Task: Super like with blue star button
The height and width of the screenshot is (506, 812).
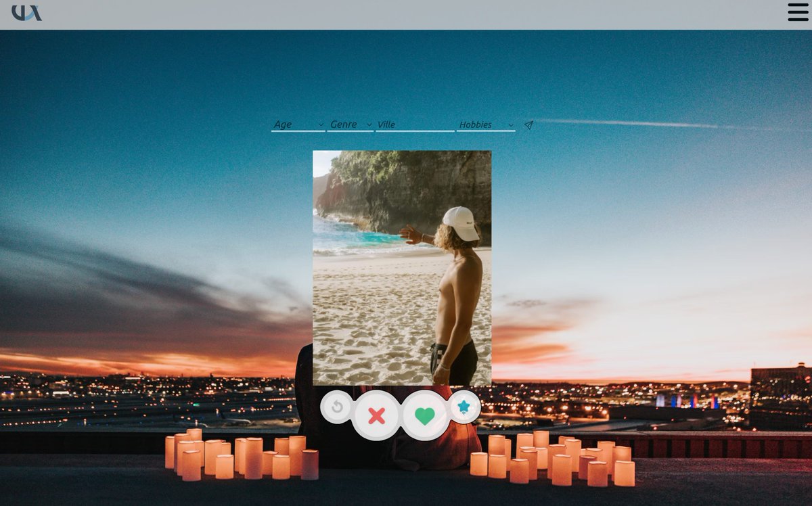Action: 464,407
